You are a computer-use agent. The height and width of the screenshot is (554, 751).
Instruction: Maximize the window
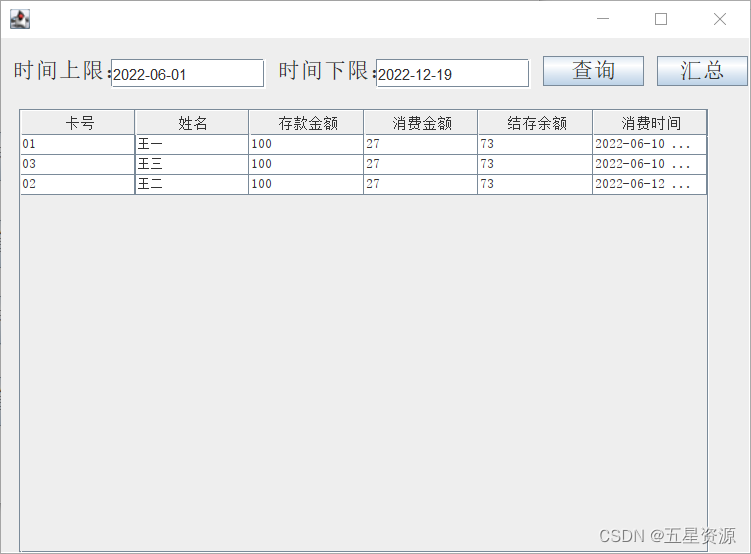click(x=661, y=19)
